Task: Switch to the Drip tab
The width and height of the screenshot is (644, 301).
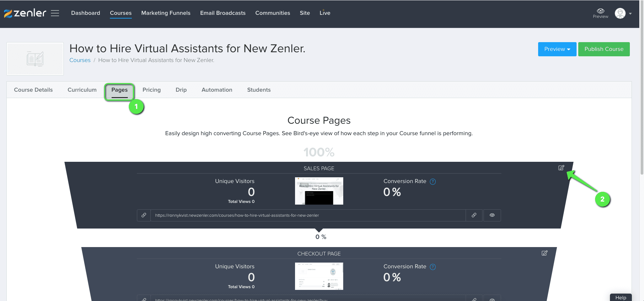Action: (181, 90)
